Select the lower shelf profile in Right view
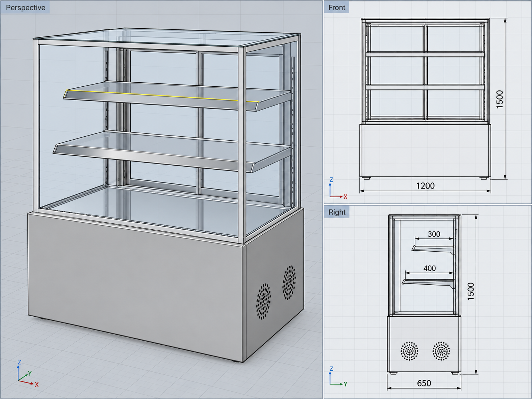The width and height of the screenshot is (532, 399). click(x=428, y=283)
